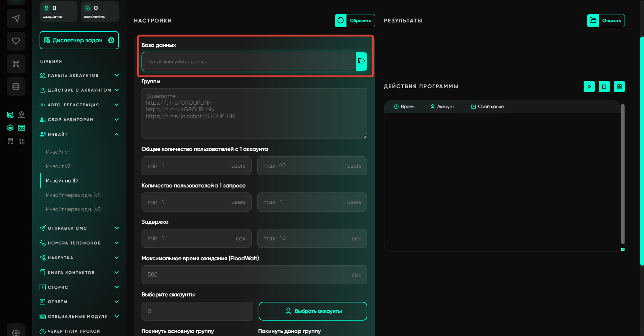644x336 pixels.
Task: Start program with the play button
Action: tap(589, 87)
